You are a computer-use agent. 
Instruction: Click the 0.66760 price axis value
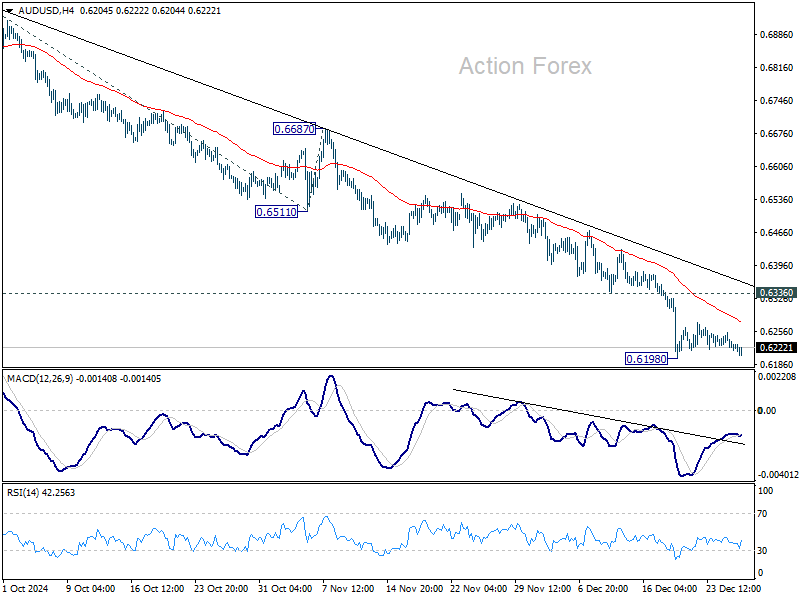tap(777, 134)
